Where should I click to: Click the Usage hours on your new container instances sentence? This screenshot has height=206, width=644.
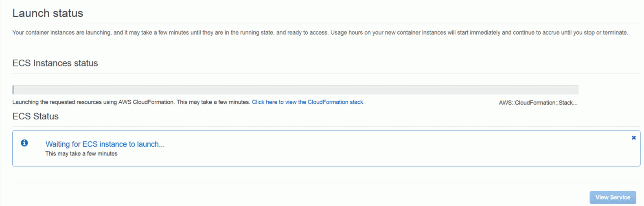click(479, 33)
